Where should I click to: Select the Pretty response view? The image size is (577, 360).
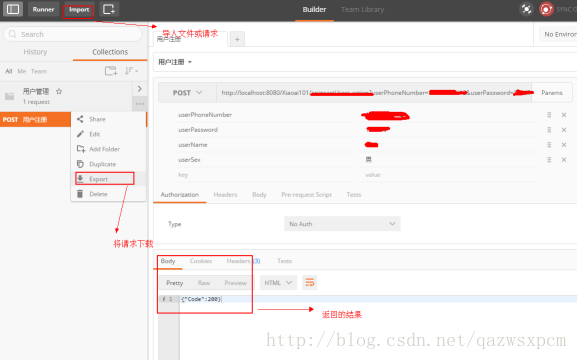pos(174,283)
